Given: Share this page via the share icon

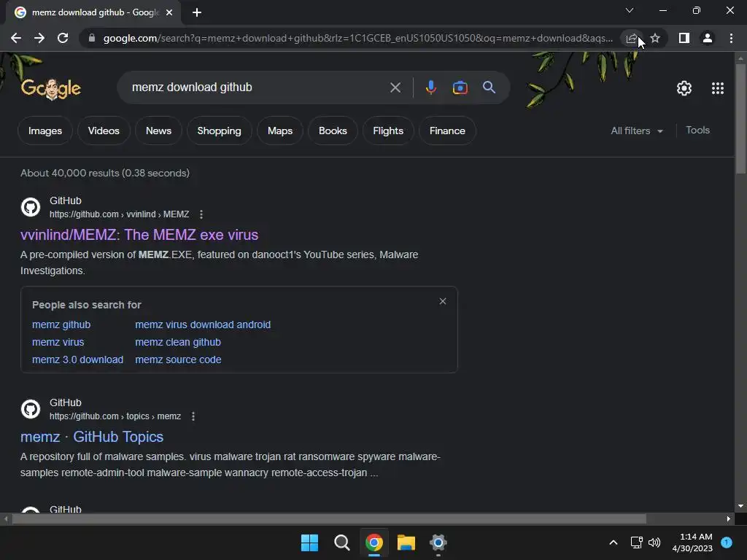Looking at the screenshot, I should click(x=632, y=38).
